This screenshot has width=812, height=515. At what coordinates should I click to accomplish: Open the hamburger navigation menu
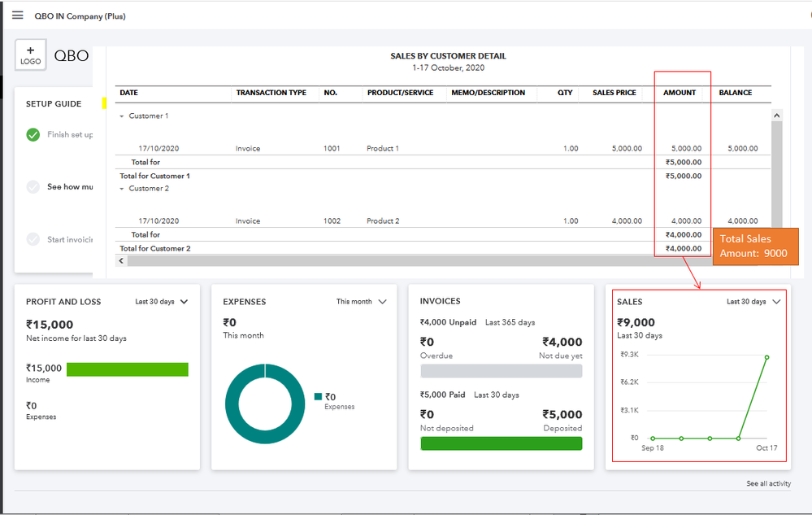pos(17,15)
